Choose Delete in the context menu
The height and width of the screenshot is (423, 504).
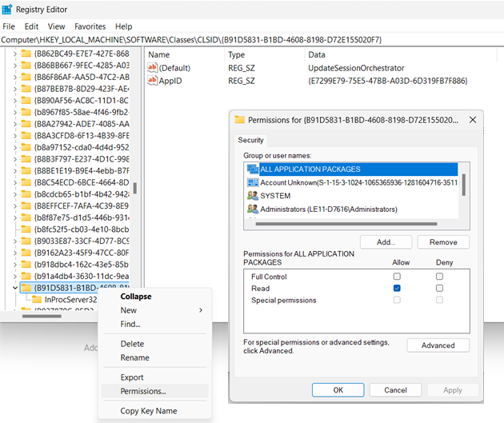click(x=155, y=344)
